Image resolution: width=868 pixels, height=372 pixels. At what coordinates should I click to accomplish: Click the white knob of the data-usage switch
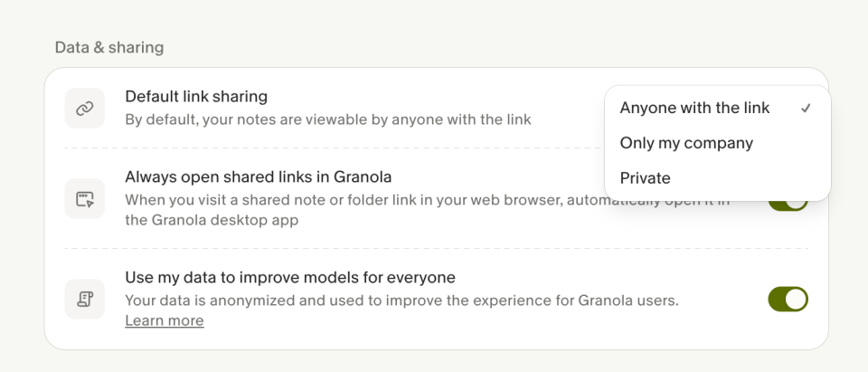[796, 300]
